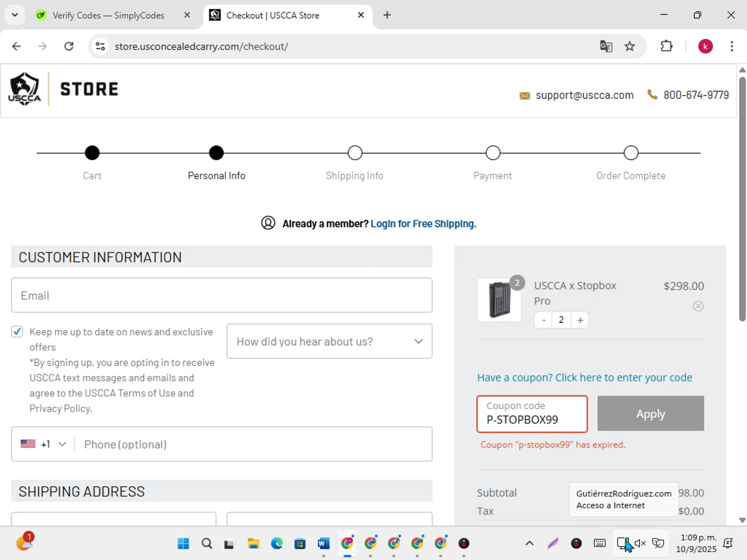Image resolution: width=747 pixels, height=560 pixels.
Task: Open File Explorer from the taskbar
Action: click(x=253, y=543)
